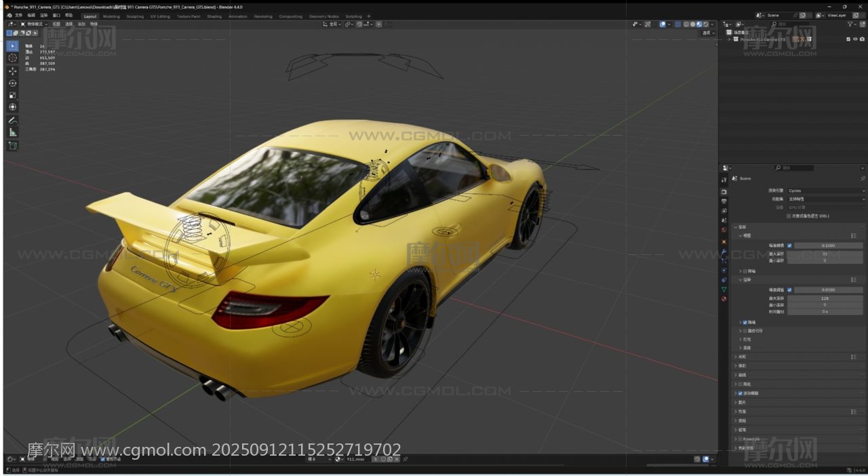The height and width of the screenshot is (476, 868).
Task: Select the 3D Cursor tool
Action: [12, 58]
